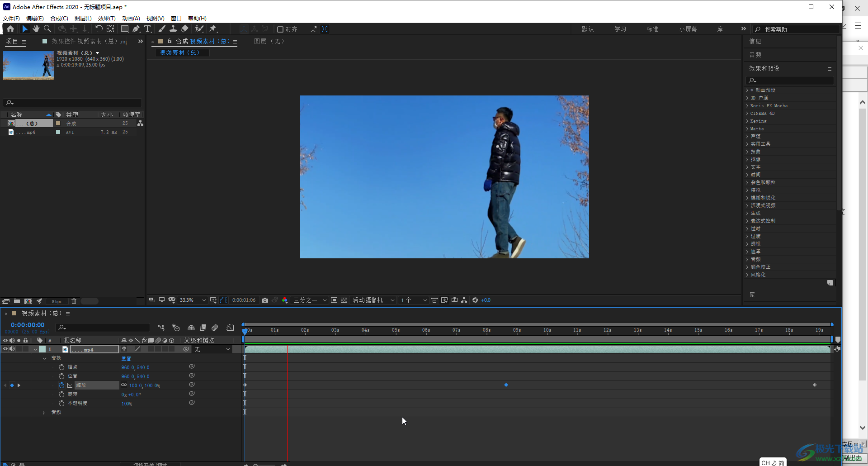This screenshot has width=868, height=466.
Task: Open the show channel RGB icon
Action: pyautogui.click(x=285, y=300)
